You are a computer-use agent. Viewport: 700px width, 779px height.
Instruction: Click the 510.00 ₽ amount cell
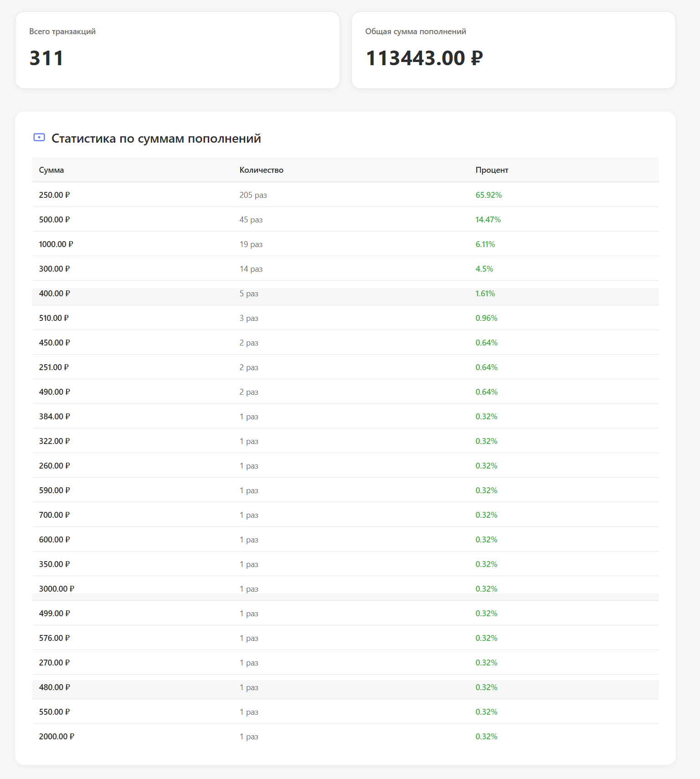click(x=54, y=318)
